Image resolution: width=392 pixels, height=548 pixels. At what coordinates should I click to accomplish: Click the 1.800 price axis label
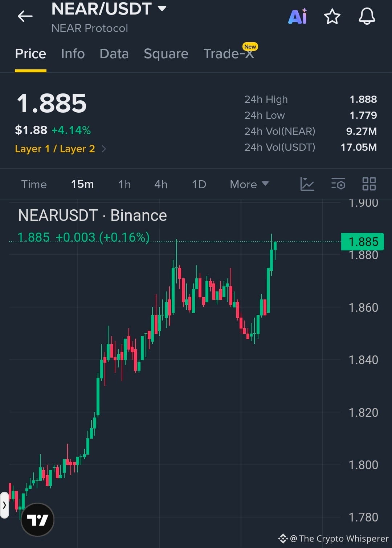pos(363,465)
